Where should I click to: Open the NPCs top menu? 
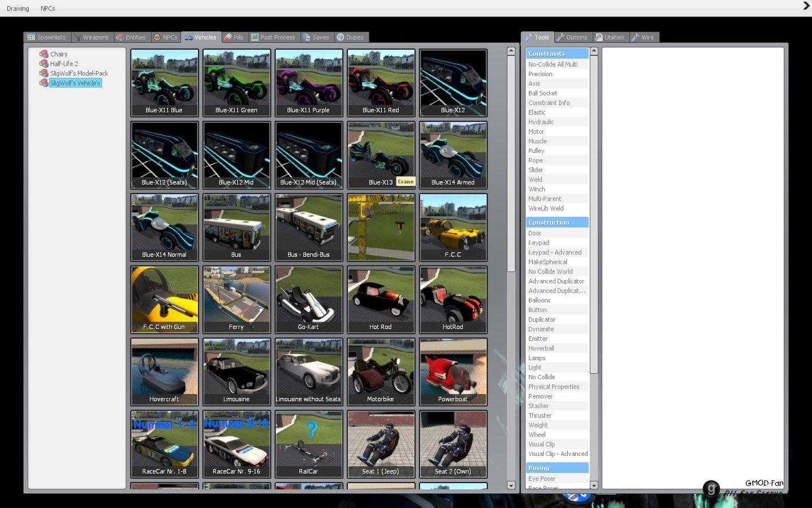coord(48,8)
